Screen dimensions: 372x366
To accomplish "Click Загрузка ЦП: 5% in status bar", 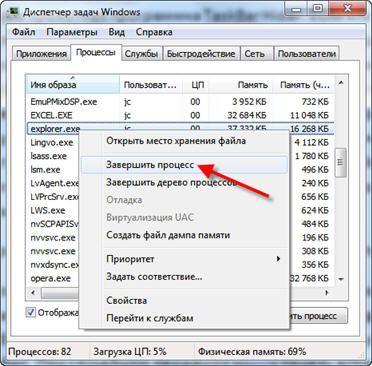I will (130, 351).
